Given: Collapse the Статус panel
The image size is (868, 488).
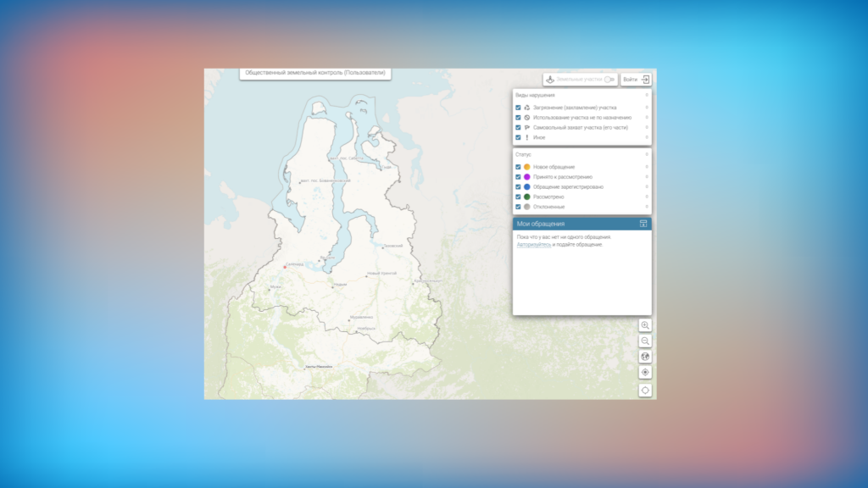Looking at the screenshot, I should click(647, 154).
